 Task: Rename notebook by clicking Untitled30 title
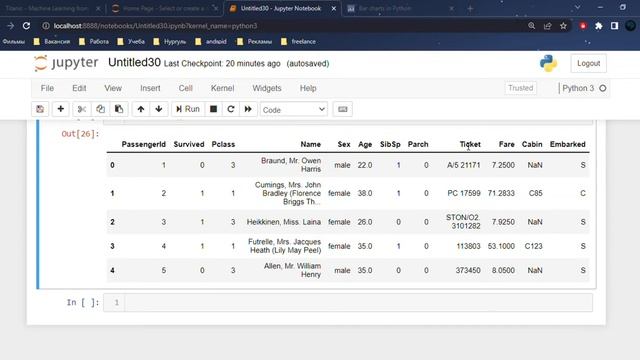pyautogui.click(x=134, y=62)
